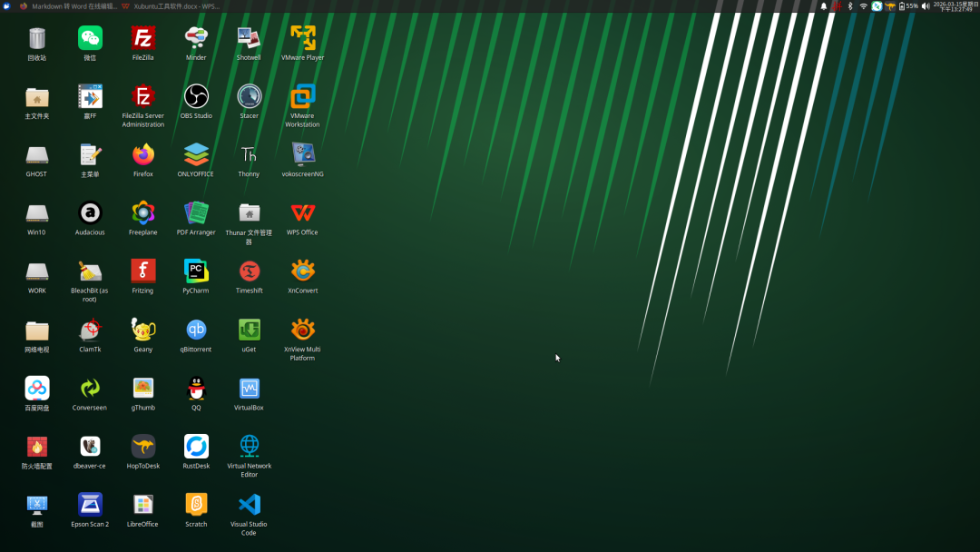980x552 pixels.
Task: Select the Win10 drive icon
Action: pyautogui.click(x=37, y=219)
